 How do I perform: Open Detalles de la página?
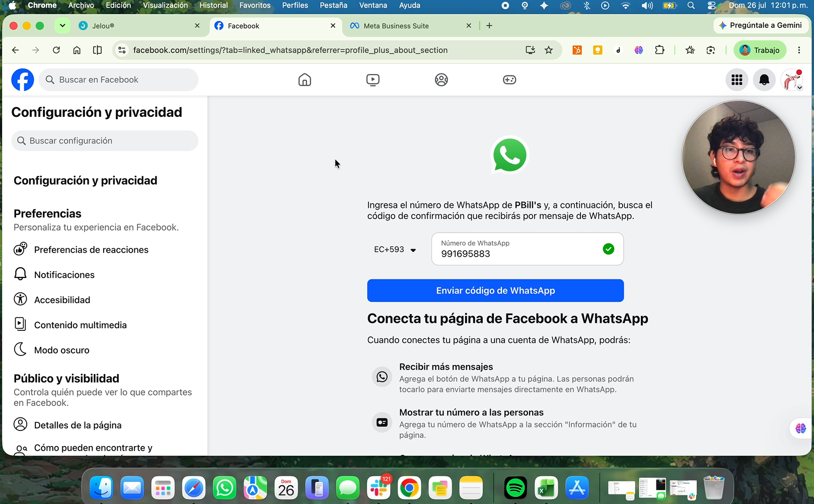click(x=105, y=425)
